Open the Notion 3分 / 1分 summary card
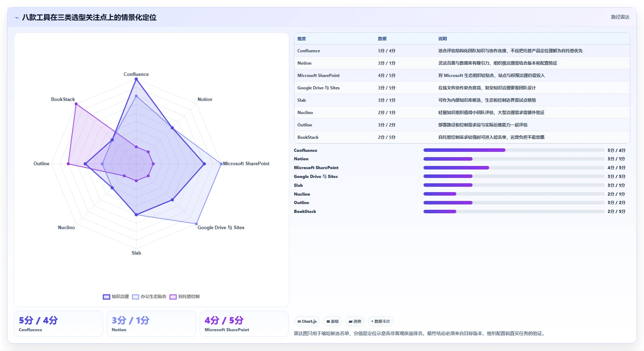Viewport: 644px width, 351px height. point(151,324)
